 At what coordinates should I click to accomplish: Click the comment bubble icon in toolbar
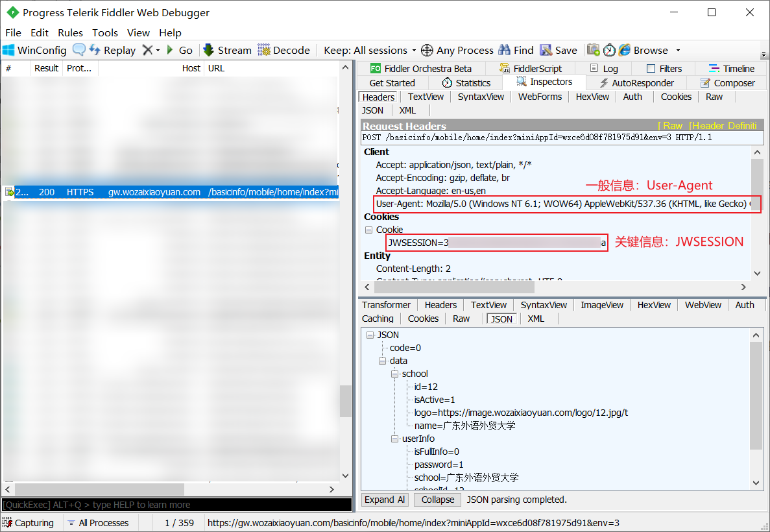click(79, 50)
